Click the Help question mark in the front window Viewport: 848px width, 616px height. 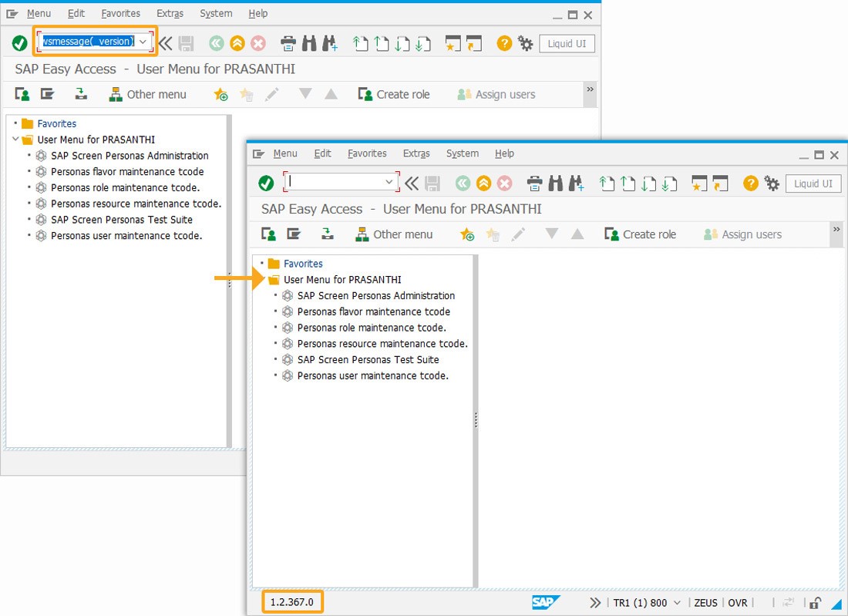click(x=751, y=183)
